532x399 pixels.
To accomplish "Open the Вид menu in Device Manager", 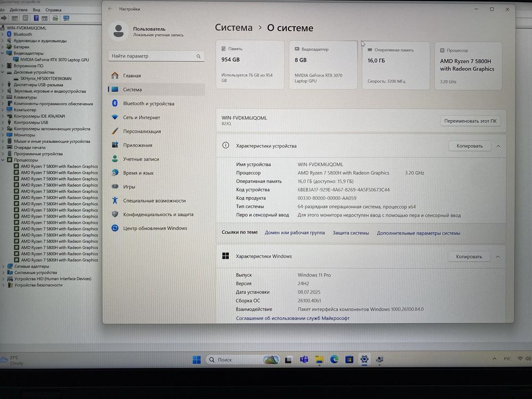I will coord(36,10).
